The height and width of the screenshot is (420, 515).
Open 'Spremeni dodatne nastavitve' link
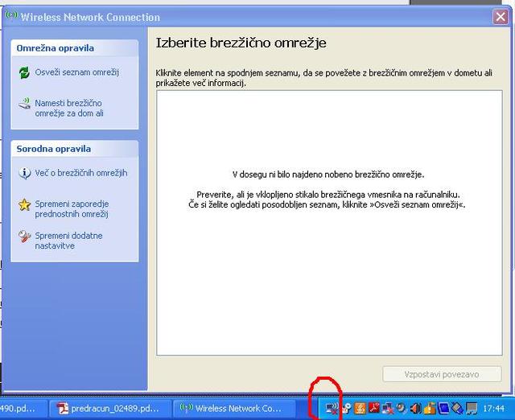coord(68,241)
